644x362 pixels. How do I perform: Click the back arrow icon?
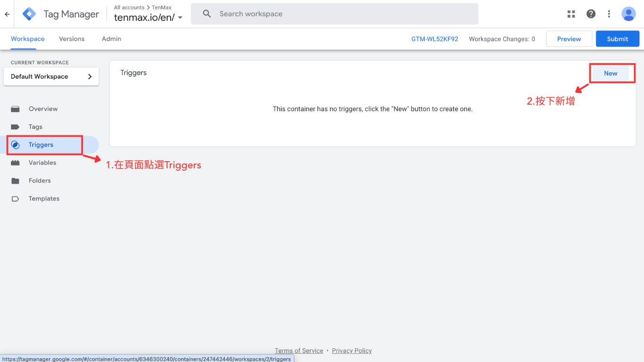pos(7,14)
